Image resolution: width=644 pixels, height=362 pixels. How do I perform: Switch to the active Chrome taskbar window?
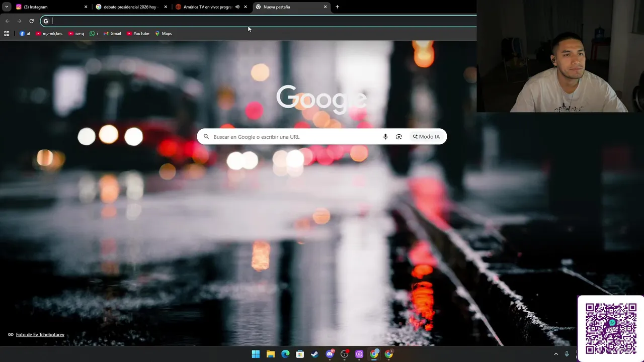[x=374, y=354]
